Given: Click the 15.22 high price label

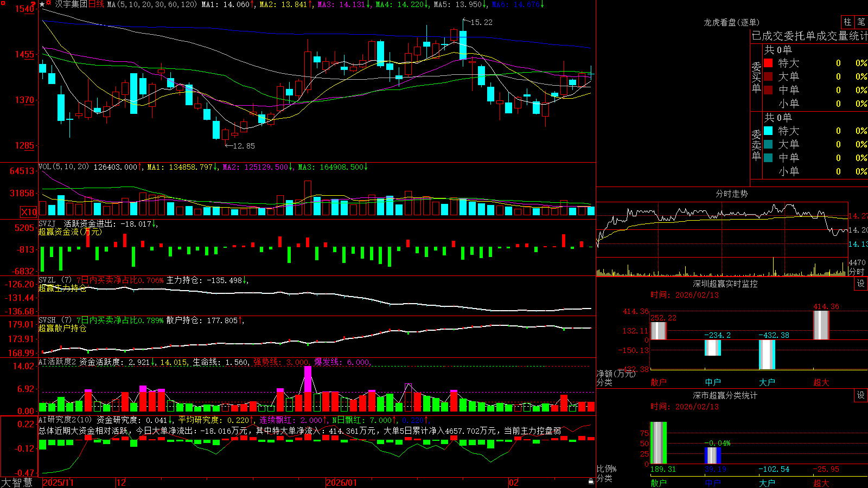Looking at the screenshot, I should click(x=481, y=22).
